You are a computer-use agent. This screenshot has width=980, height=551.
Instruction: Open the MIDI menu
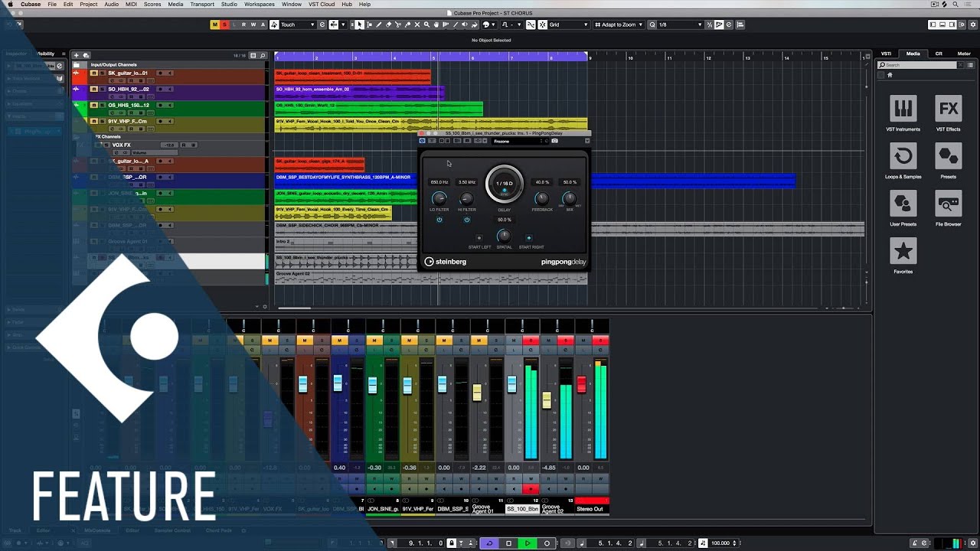(x=131, y=4)
